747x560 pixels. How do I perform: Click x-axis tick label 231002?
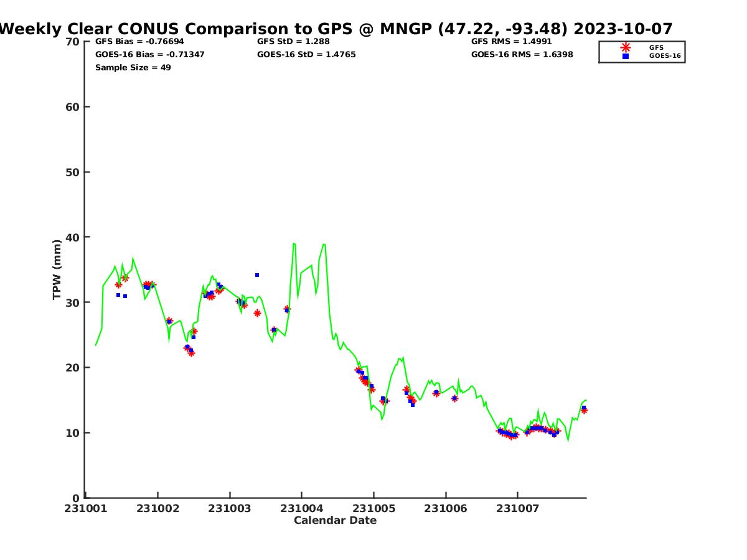157,508
